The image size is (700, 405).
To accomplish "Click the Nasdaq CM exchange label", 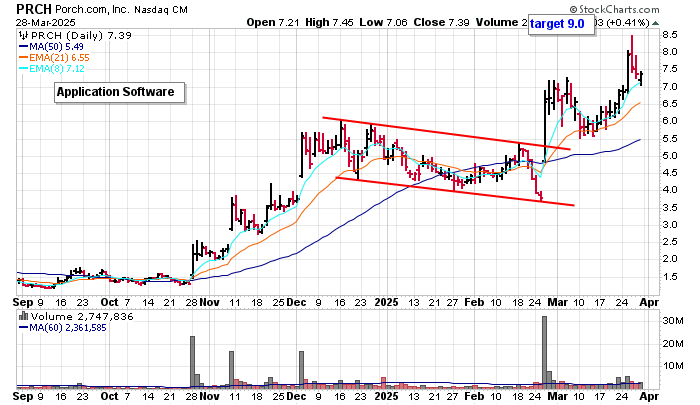I will pyautogui.click(x=161, y=9).
